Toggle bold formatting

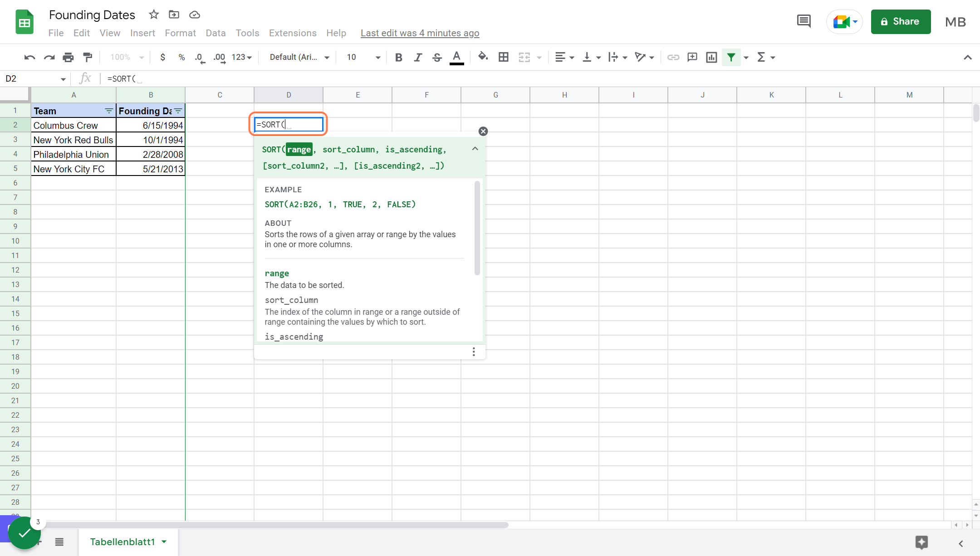[x=399, y=57]
